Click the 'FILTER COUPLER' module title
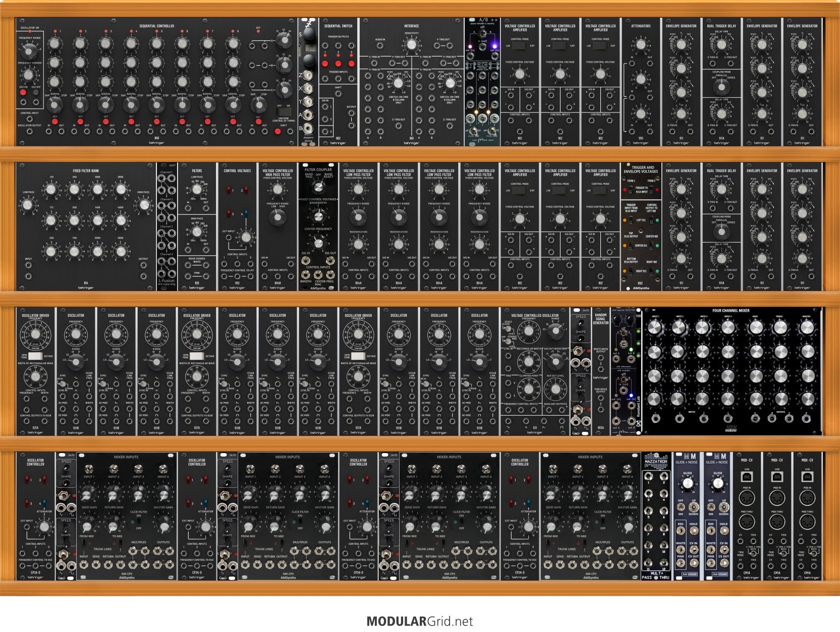The width and height of the screenshot is (840, 632). click(x=318, y=170)
